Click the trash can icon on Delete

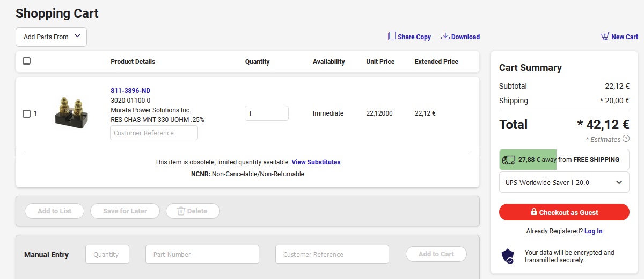tap(181, 211)
